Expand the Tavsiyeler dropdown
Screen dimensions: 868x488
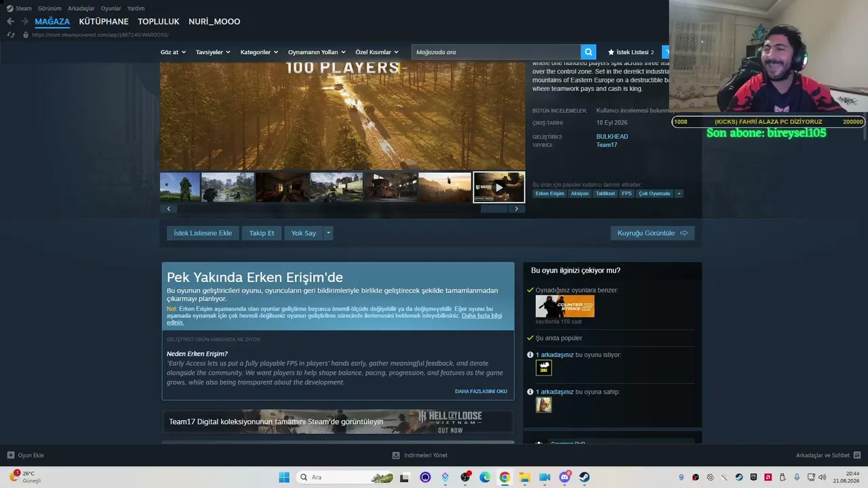[213, 52]
